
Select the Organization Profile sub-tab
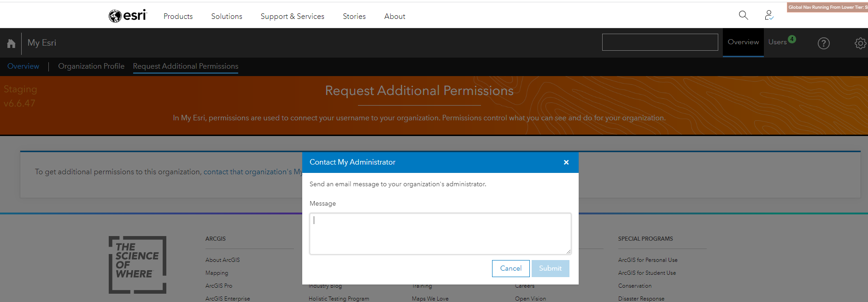tap(91, 66)
